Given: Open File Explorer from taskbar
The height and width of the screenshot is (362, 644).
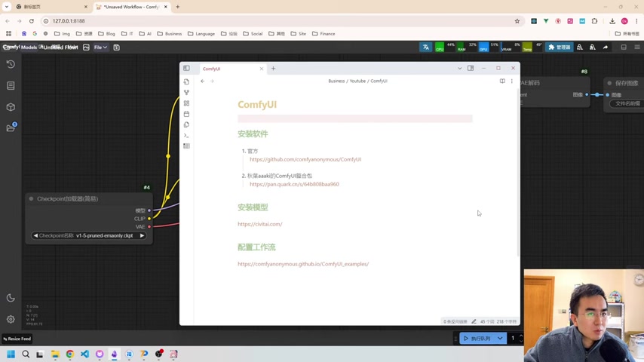Looking at the screenshot, I should (55, 354).
